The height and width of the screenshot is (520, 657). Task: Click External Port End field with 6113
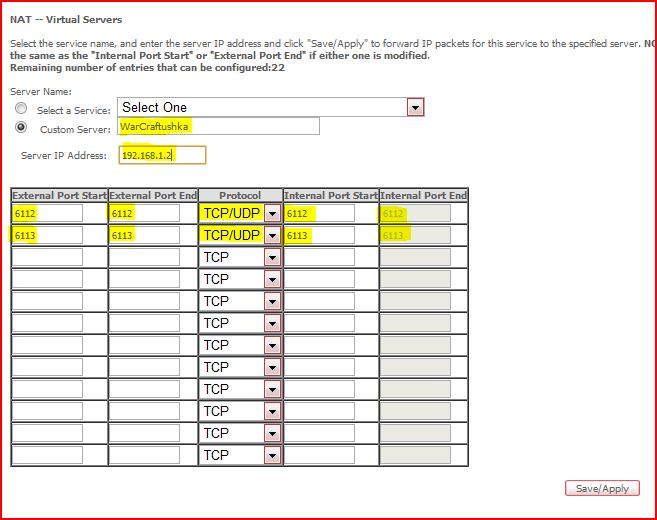point(144,235)
